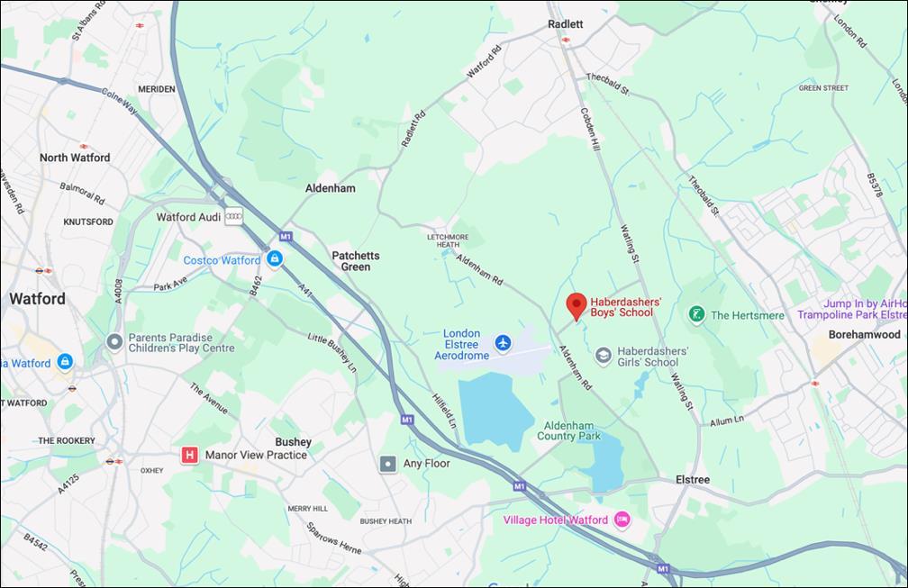This screenshot has height=588, width=908.
Task: Click Haberdashers' Girls' School graduation cap icon
Action: pos(603,356)
